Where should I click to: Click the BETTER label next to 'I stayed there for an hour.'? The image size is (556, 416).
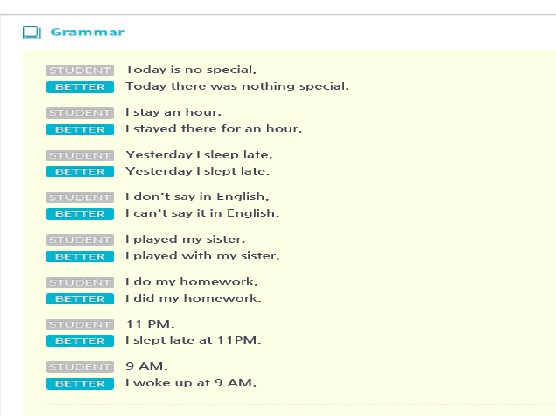click(80, 129)
